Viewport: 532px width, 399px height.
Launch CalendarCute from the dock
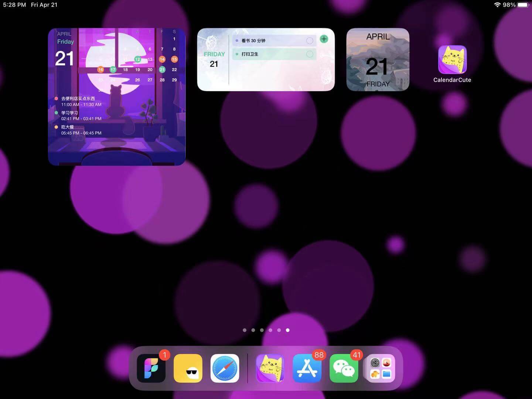[270, 368]
